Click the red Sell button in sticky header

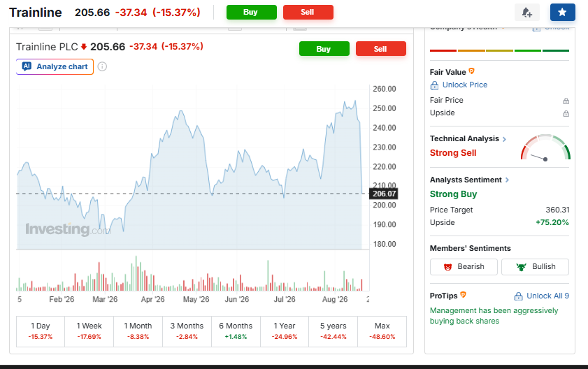tap(308, 12)
